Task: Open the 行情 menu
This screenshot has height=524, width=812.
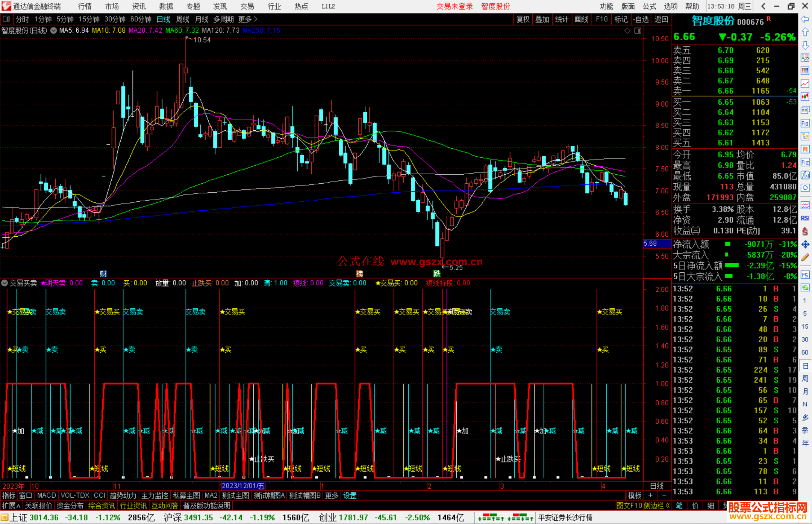Action: (85, 6)
